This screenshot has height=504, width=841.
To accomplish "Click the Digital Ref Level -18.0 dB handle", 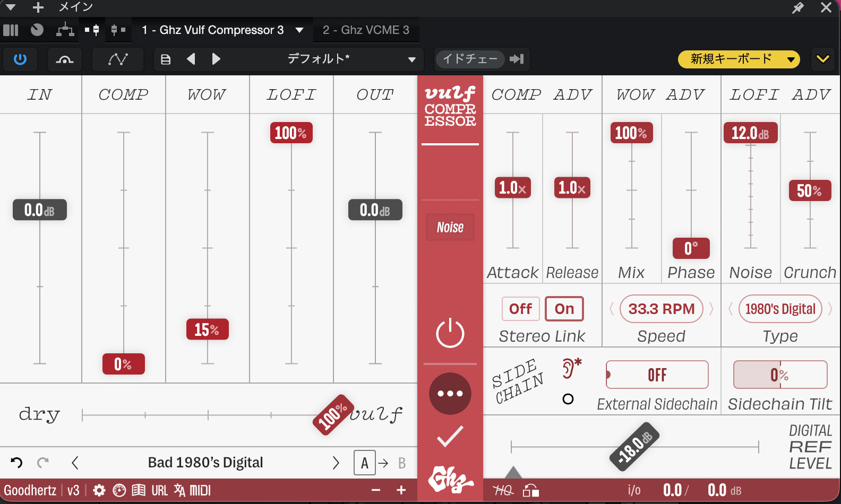I will point(635,446).
